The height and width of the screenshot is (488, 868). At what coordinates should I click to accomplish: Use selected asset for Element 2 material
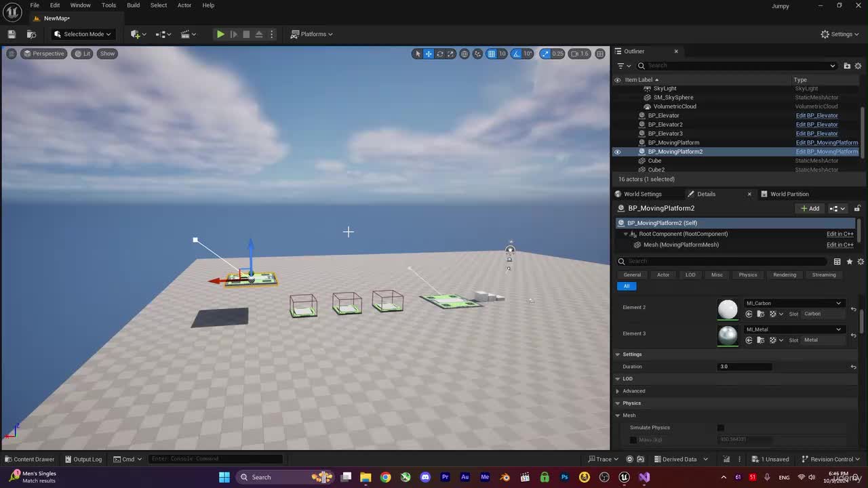point(749,314)
